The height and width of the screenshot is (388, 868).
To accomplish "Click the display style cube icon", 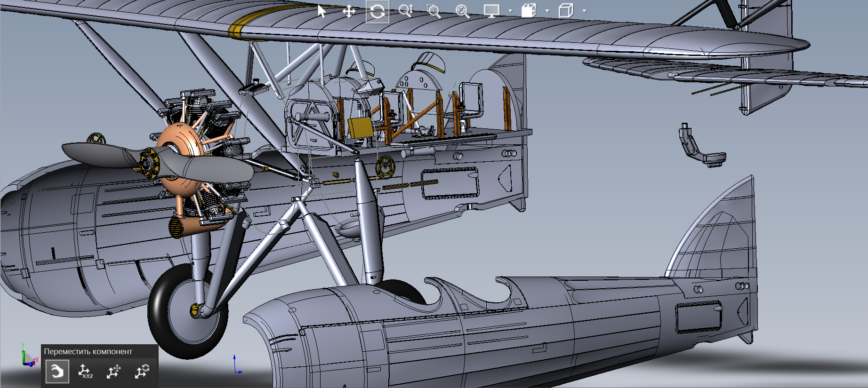I will (566, 11).
